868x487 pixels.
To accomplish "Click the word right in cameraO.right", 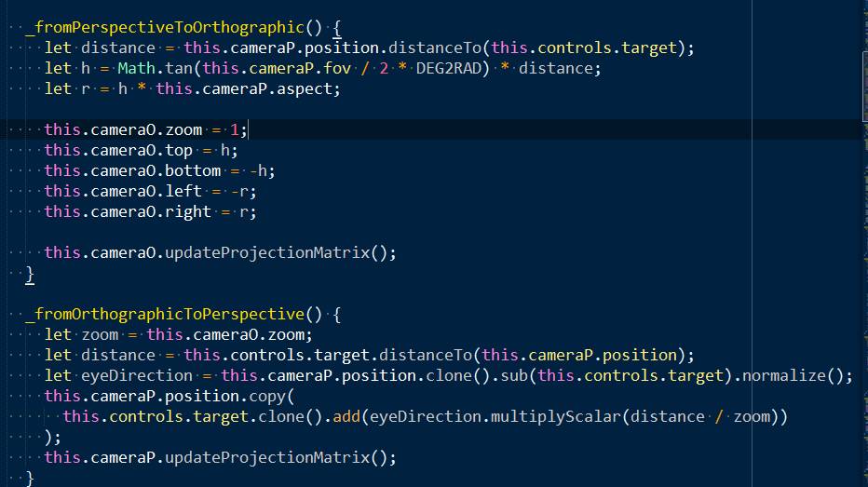I will point(187,212).
